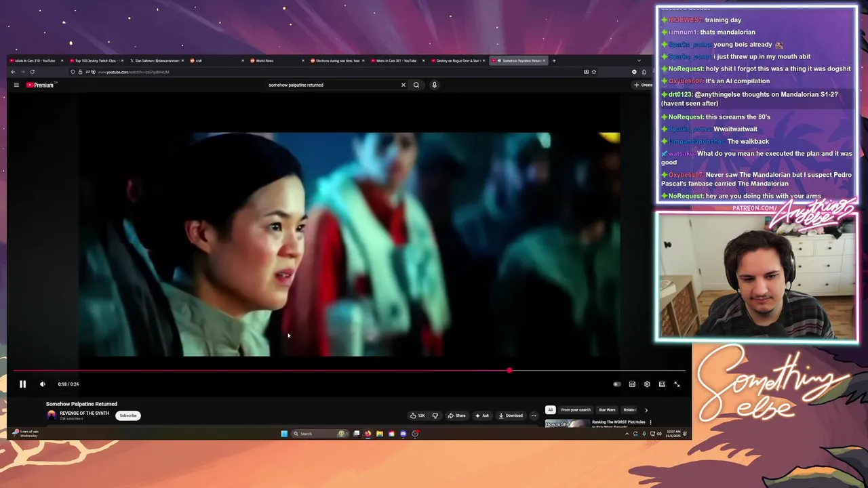This screenshot has width=868, height=488.
Task: Subscribe to REVENGE OF THE SYNTH
Action: click(128, 415)
